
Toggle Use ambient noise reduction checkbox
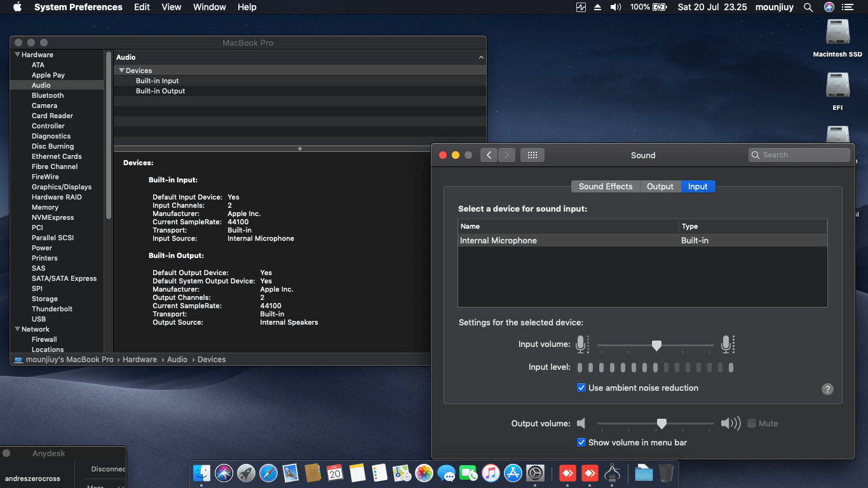[x=581, y=388]
